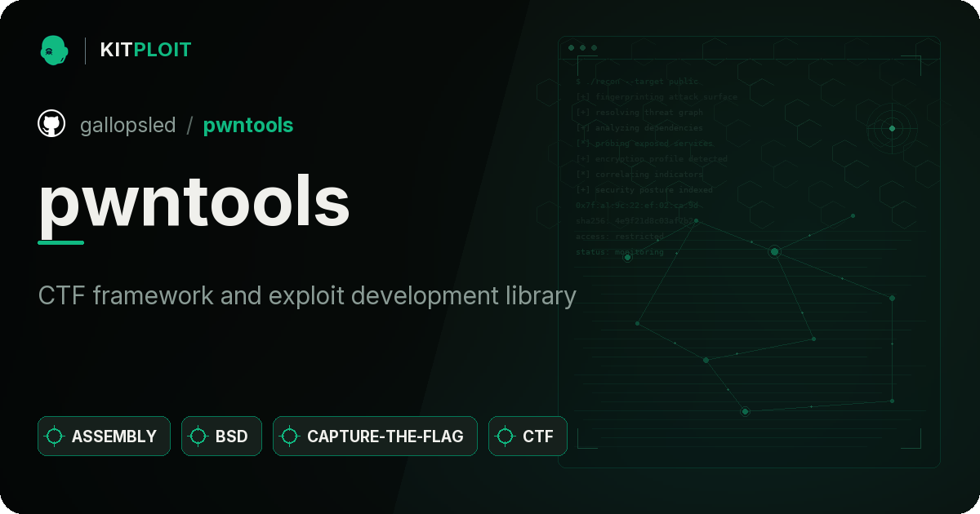Click the crosshair icon in the CTF tag
The image size is (980, 514).
click(x=506, y=436)
